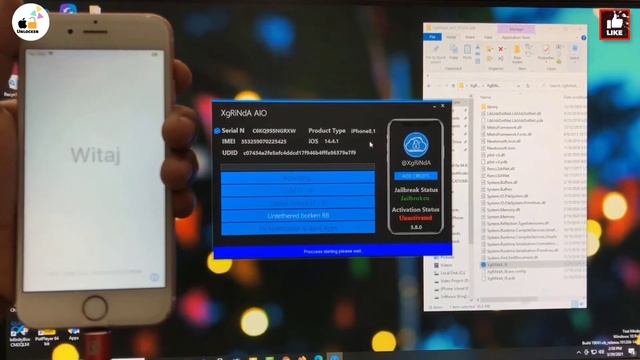Click the green Jailbroken status text
The image size is (640, 360).
tap(415, 198)
